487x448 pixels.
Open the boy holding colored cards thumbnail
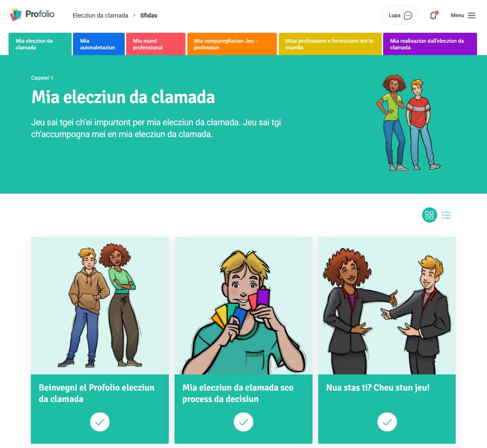pyautogui.click(x=244, y=306)
